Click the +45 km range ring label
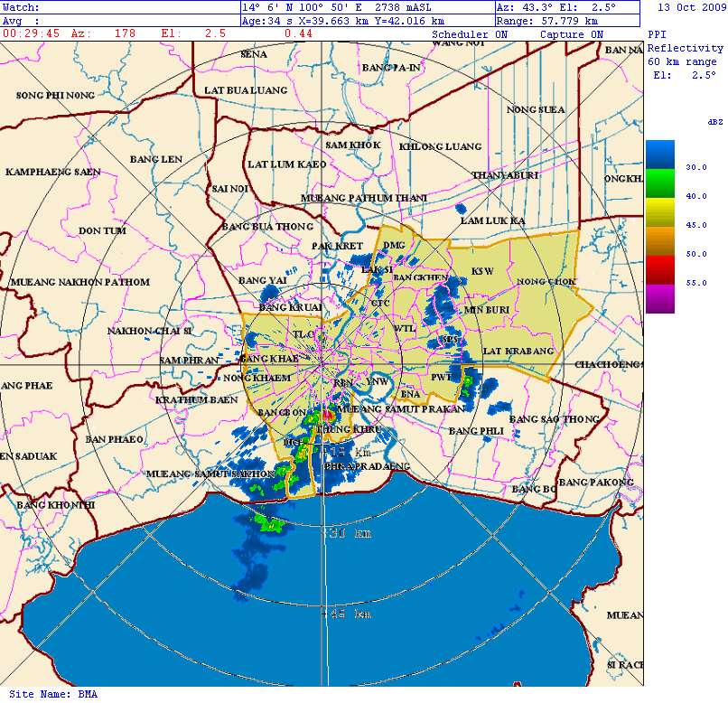Image resolution: width=728 pixels, height=703 pixels. [346, 614]
